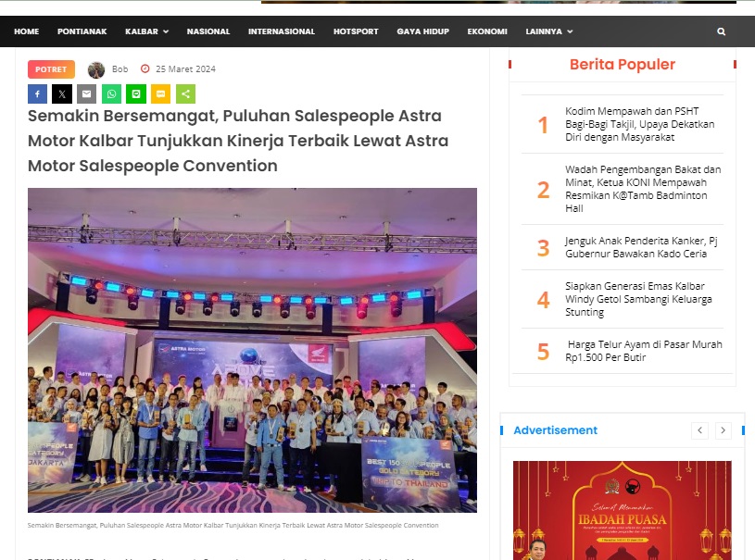
Task: Click author Bob's avatar picture
Action: click(x=96, y=69)
